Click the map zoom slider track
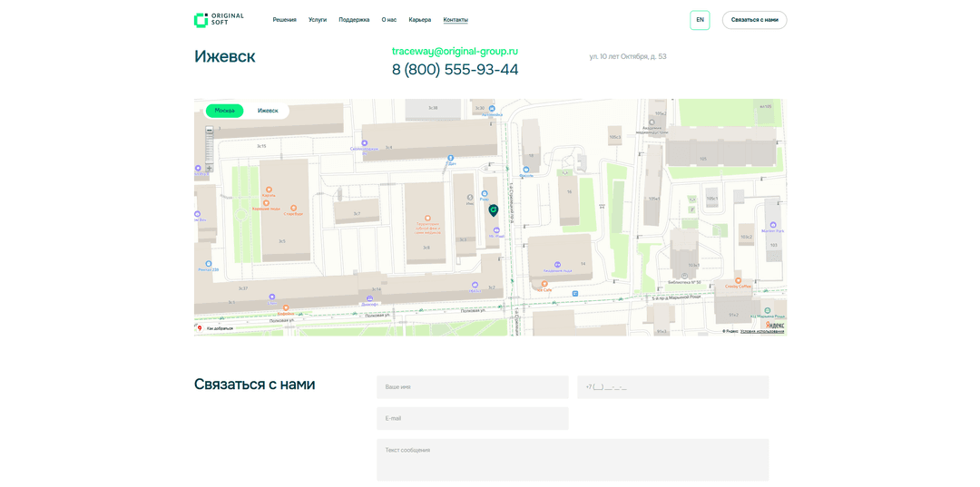Screen dimensions: 980x487 click(x=210, y=150)
